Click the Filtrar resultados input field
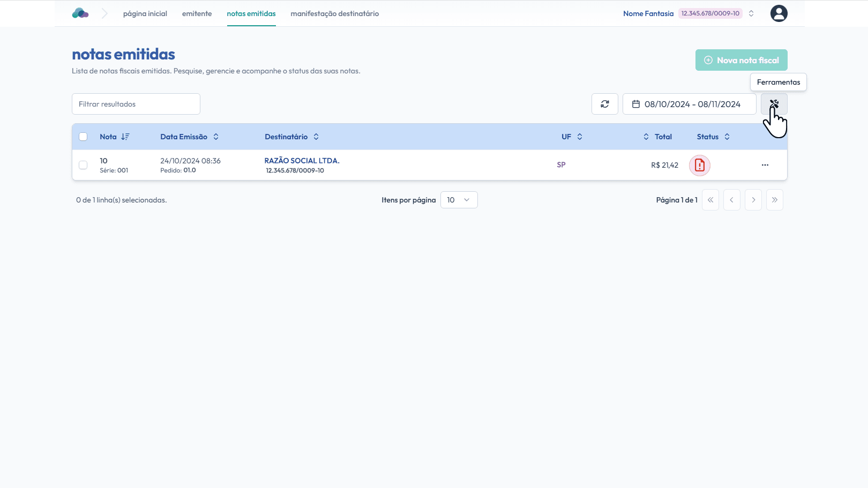Viewport: 868px width, 488px height. [136, 104]
